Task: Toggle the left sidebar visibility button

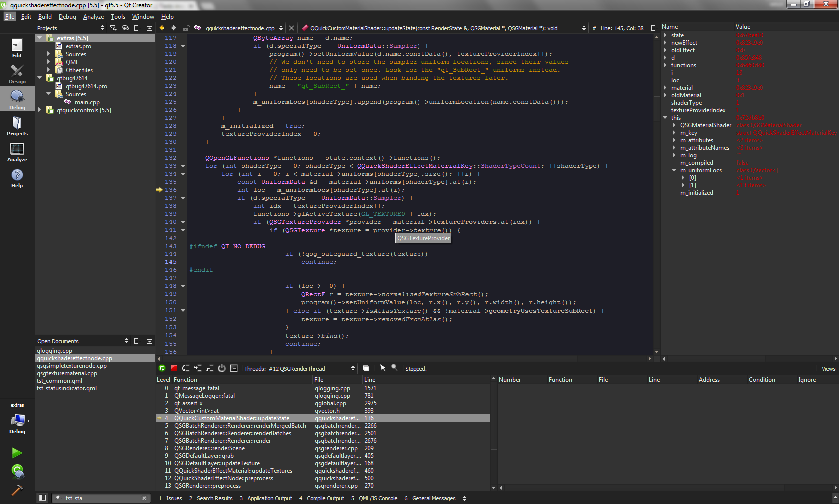Action: (43, 498)
